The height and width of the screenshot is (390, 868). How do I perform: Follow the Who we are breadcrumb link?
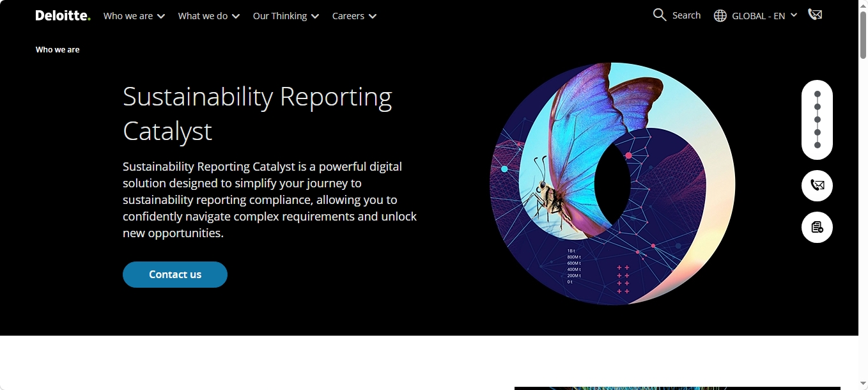tap(58, 50)
